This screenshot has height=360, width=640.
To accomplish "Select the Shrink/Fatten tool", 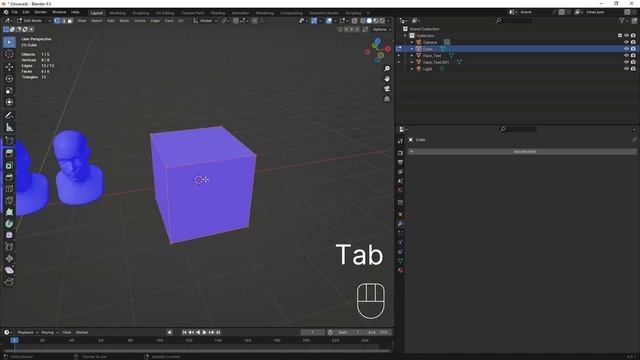I will (9, 259).
